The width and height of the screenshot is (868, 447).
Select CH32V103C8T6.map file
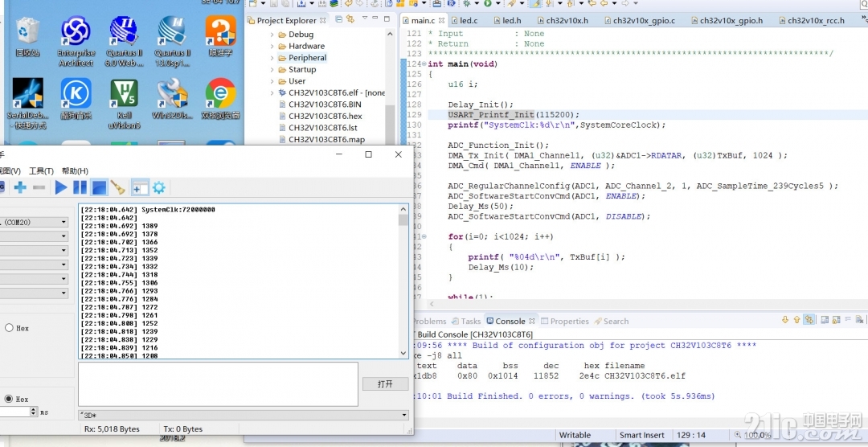point(322,139)
